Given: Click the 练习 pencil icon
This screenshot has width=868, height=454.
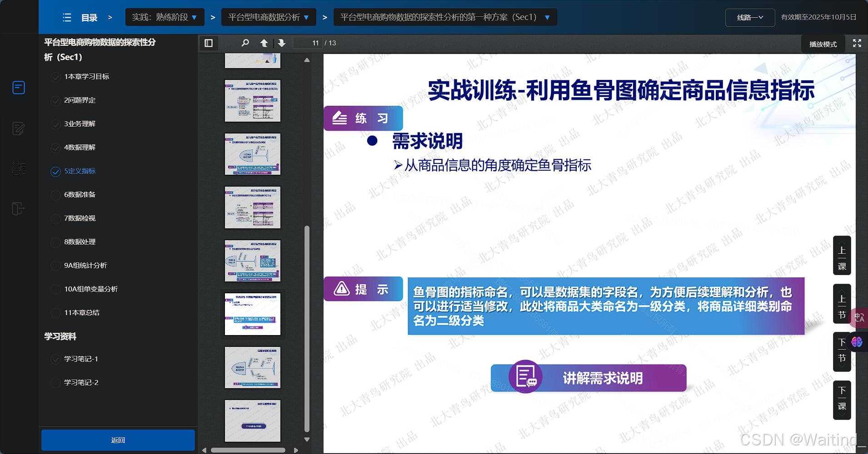Looking at the screenshot, I should tap(339, 118).
